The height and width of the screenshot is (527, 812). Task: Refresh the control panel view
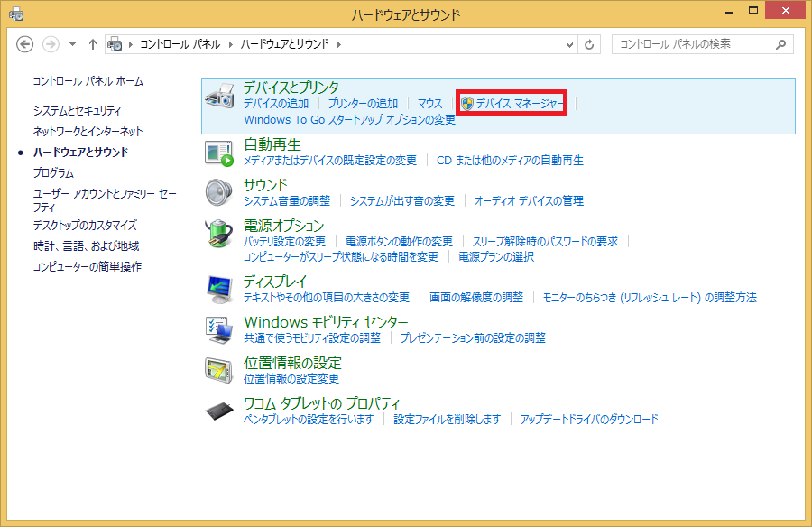[589, 44]
